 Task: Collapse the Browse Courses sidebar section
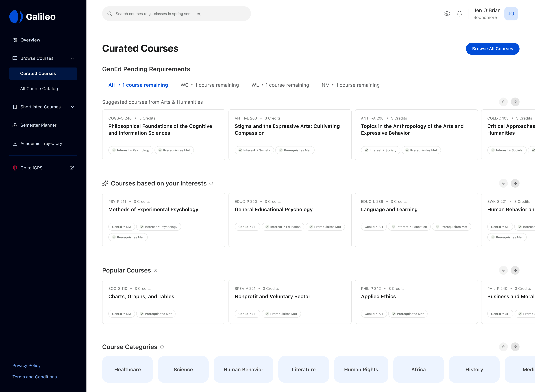(72, 58)
